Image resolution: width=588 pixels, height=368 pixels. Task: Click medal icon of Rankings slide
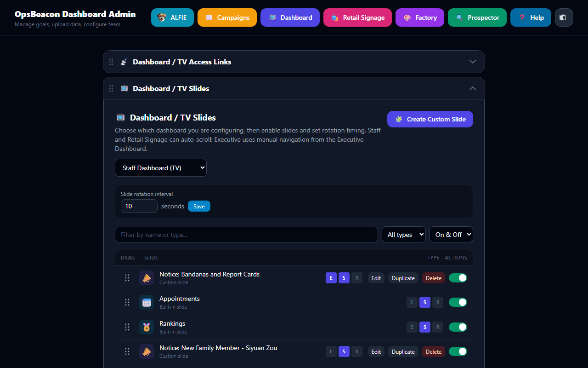(x=147, y=327)
